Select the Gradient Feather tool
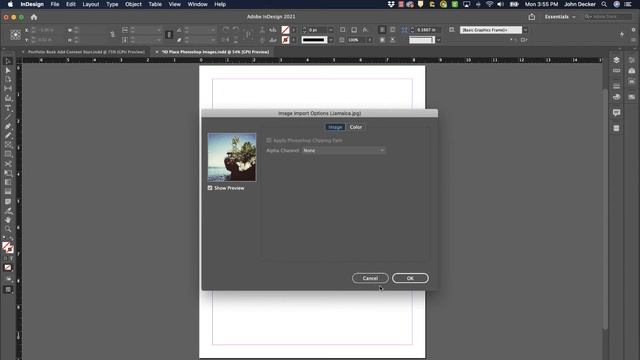Screen dimensions: 640x360 [x=8, y=192]
